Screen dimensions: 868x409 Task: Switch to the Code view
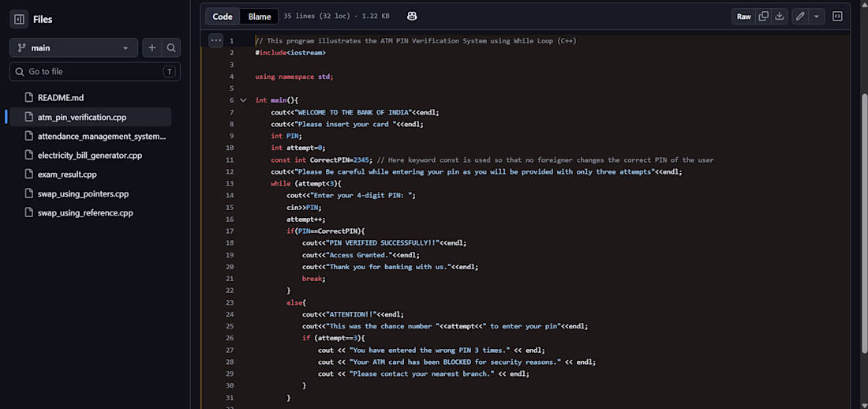223,17
